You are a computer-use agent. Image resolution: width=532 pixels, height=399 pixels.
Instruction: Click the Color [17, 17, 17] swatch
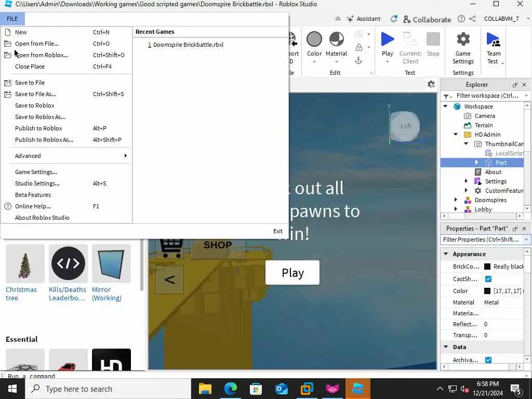(x=487, y=291)
